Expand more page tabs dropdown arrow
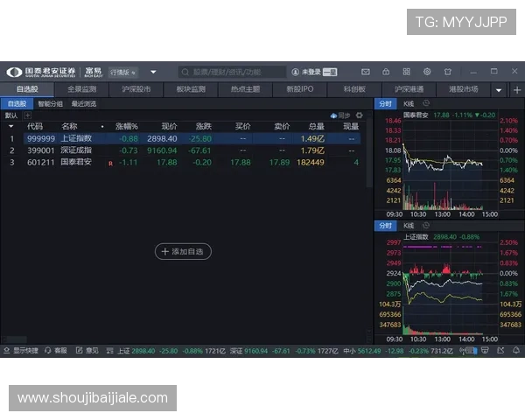 pos(499,90)
